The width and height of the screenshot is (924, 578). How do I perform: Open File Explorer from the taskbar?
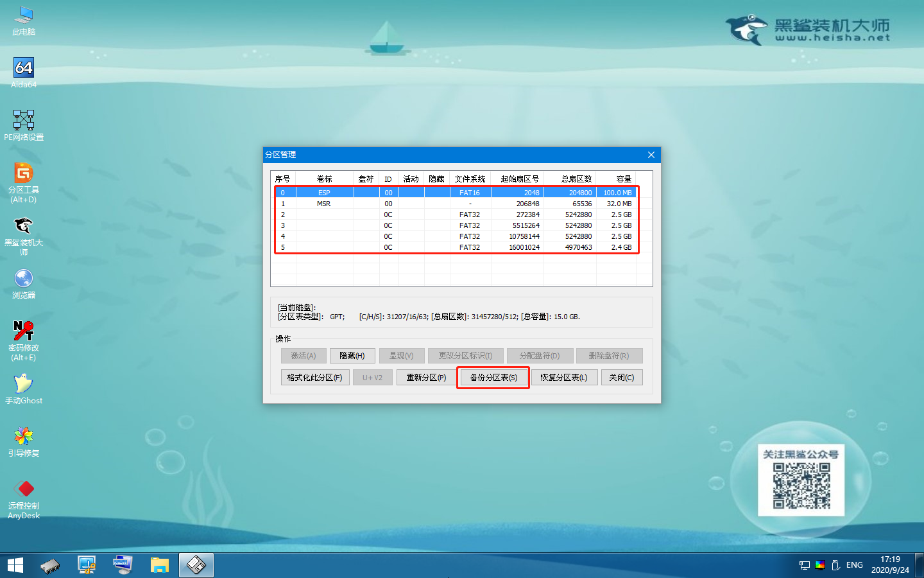pos(160,565)
